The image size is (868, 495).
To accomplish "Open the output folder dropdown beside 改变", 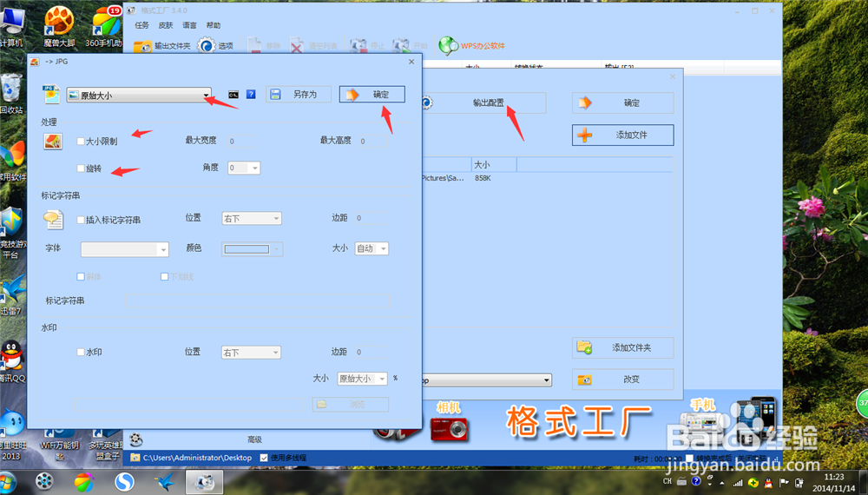I will [x=487, y=379].
